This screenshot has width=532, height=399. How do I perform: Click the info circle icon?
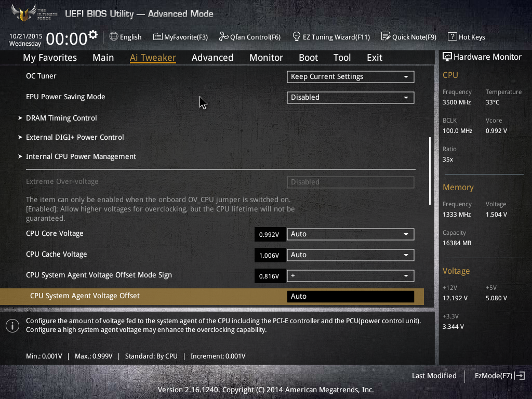pos(12,326)
